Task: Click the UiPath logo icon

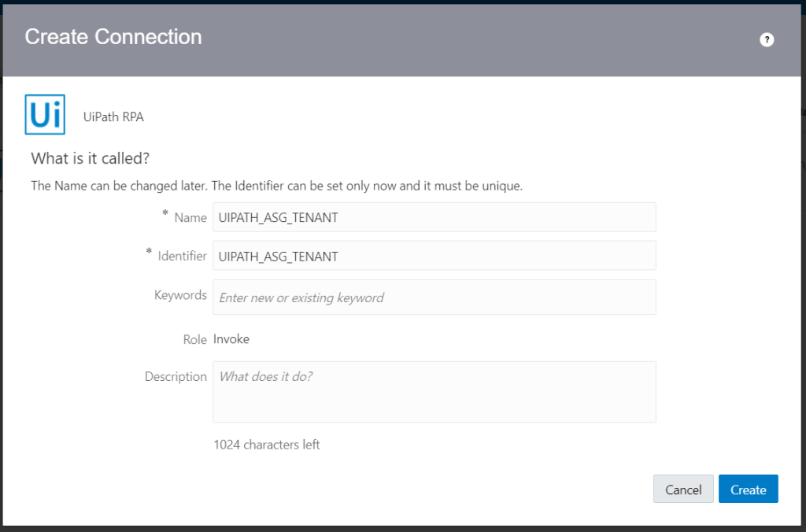Action: tap(46, 116)
